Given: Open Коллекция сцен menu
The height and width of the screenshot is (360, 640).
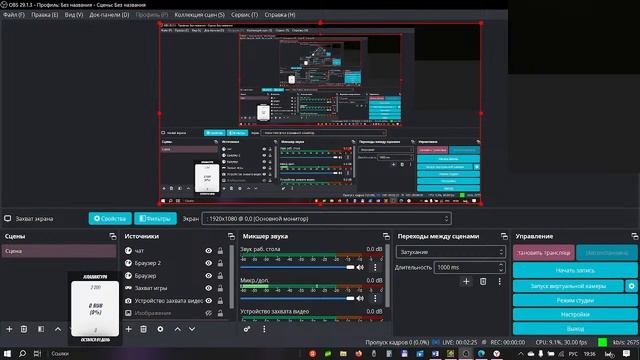Looking at the screenshot, I should pos(200,15).
